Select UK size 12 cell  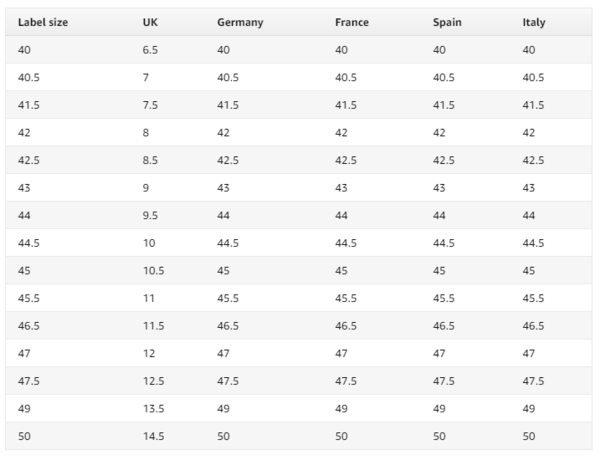(x=149, y=353)
